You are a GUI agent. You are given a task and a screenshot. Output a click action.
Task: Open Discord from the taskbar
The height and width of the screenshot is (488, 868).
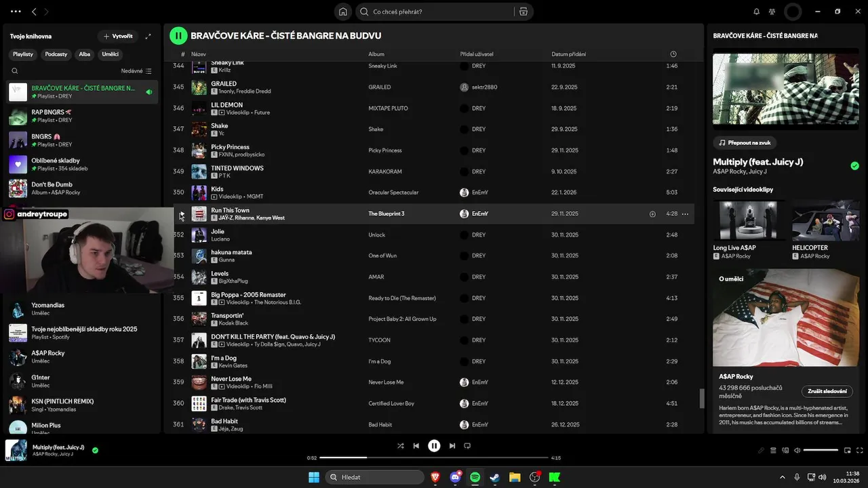pyautogui.click(x=456, y=477)
